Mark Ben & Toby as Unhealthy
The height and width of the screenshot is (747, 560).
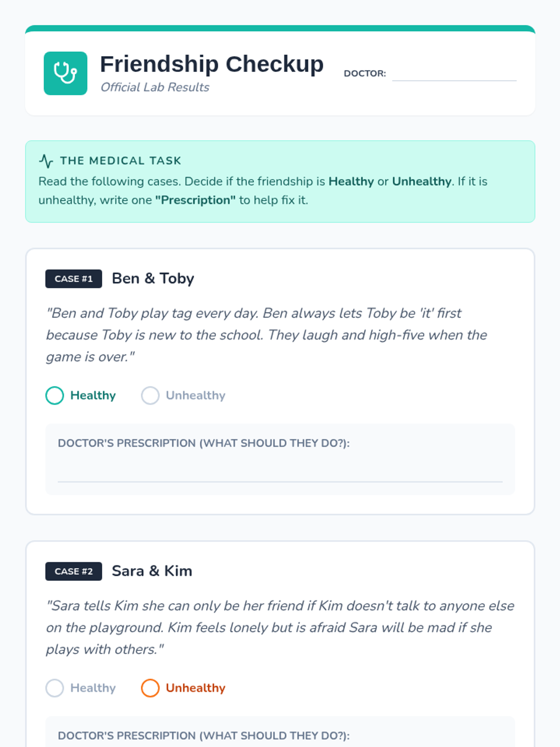(x=150, y=395)
